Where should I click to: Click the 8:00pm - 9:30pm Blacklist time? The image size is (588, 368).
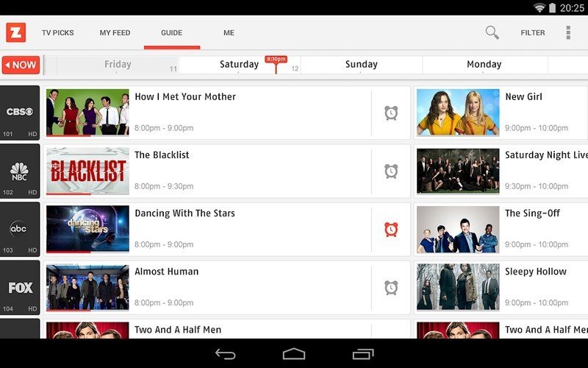pos(164,186)
